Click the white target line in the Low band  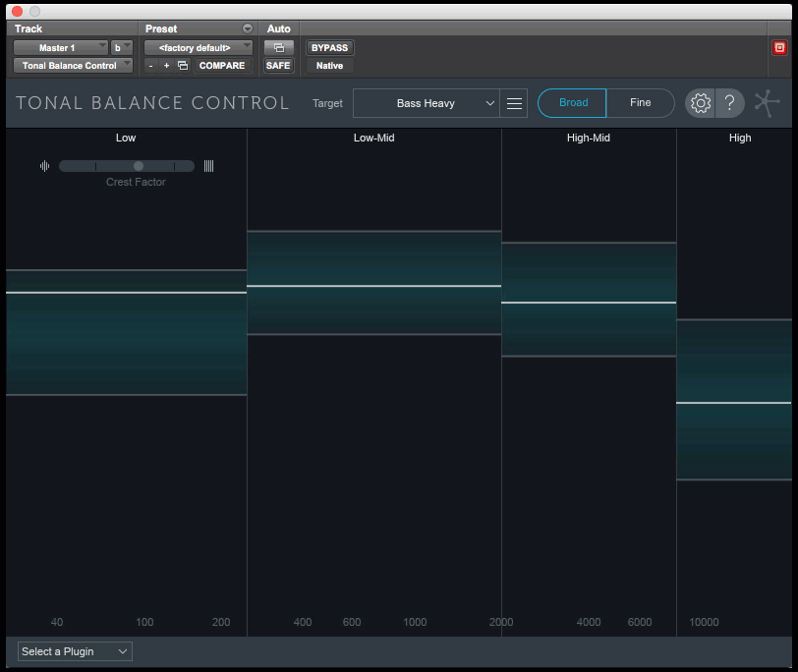point(126,293)
